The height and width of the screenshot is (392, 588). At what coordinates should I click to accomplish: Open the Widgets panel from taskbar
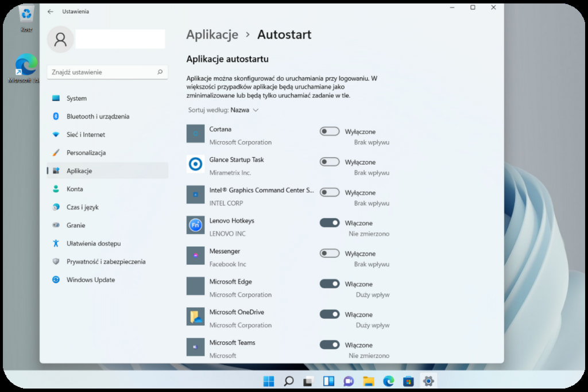328,381
